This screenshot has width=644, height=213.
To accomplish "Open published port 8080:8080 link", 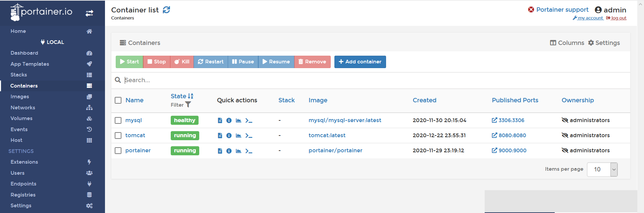I will pos(509,136).
